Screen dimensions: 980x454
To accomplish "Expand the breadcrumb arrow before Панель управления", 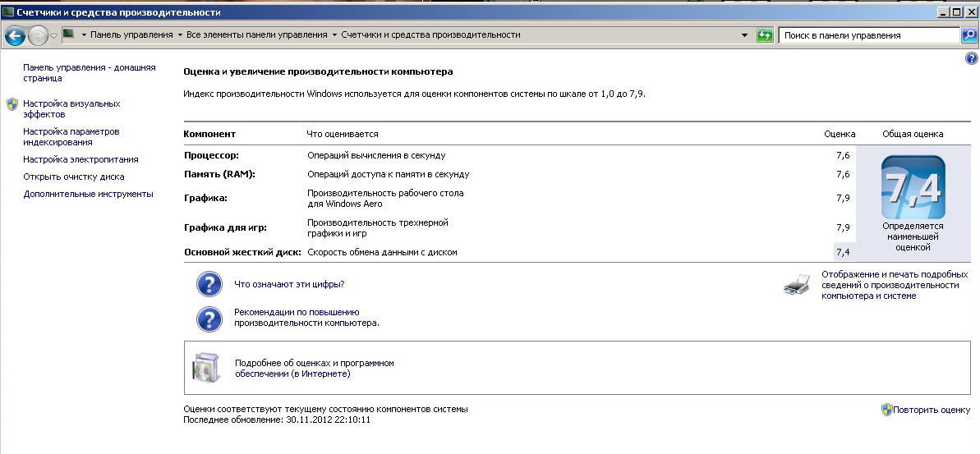I will (84, 35).
